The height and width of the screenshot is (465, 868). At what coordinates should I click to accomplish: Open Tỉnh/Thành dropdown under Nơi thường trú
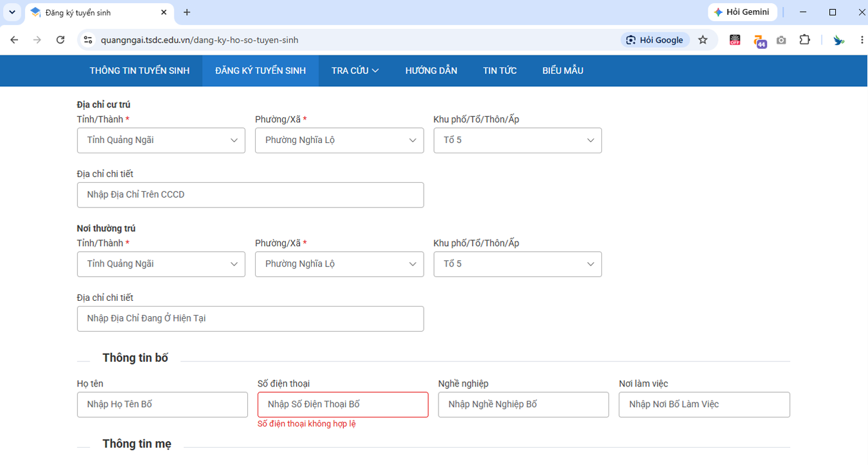click(x=161, y=264)
